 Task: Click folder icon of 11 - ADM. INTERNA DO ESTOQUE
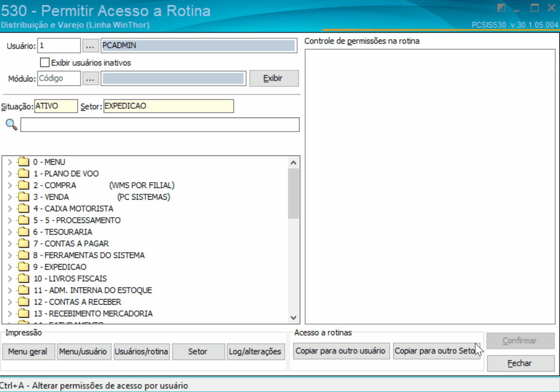tap(23, 290)
